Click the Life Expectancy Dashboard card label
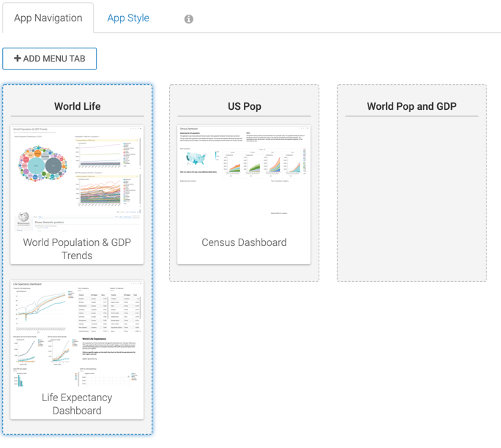Image resolution: width=501 pixels, height=448 pixels. click(x=77, y=404)
